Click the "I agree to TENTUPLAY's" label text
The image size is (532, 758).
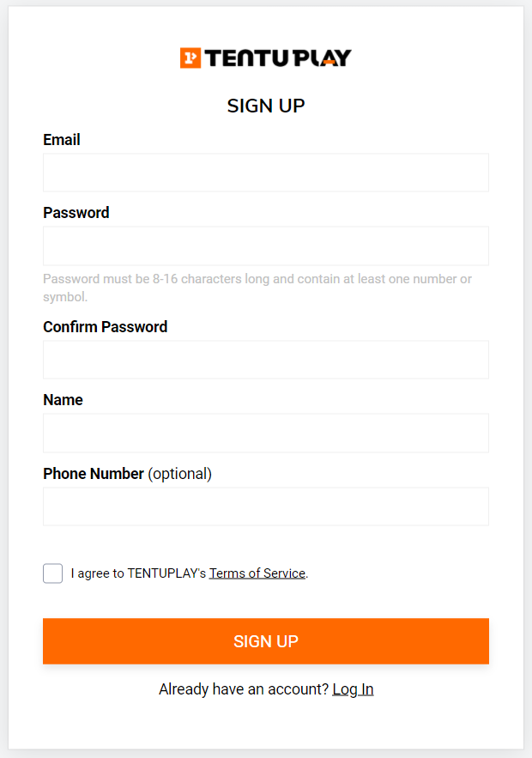[139, 573]
